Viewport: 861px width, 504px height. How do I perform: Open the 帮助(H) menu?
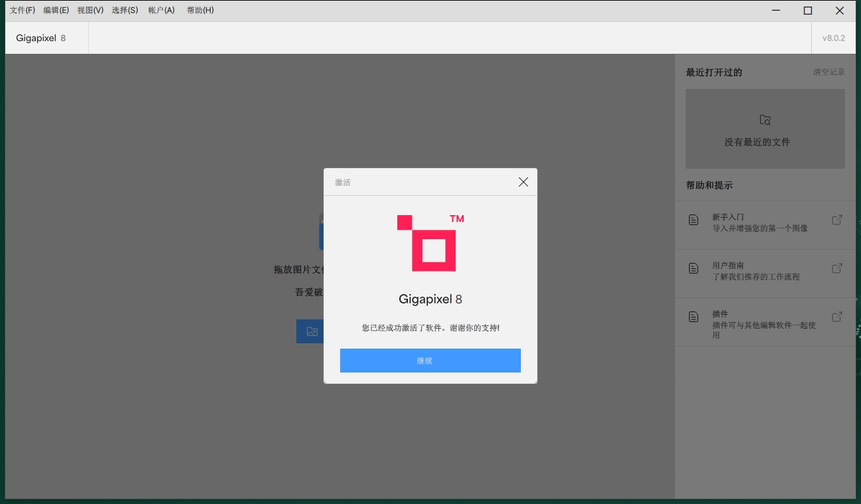click(x=199, y=10)
